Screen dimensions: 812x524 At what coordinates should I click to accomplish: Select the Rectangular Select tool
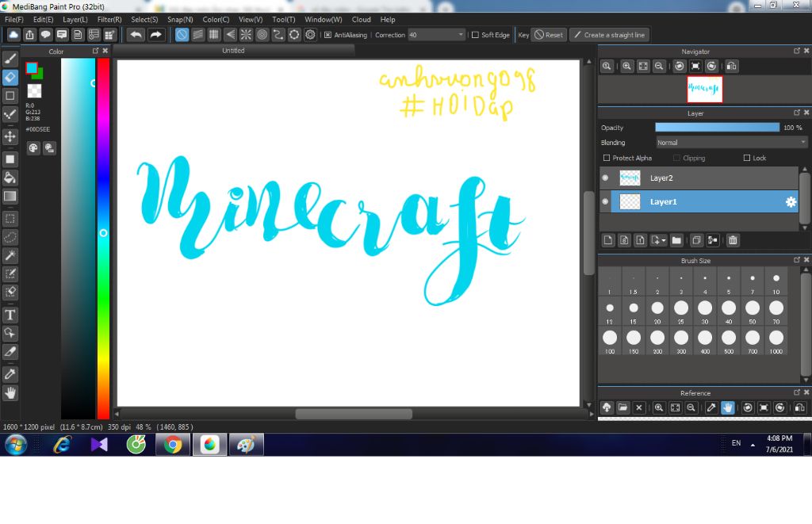[10, 219]
